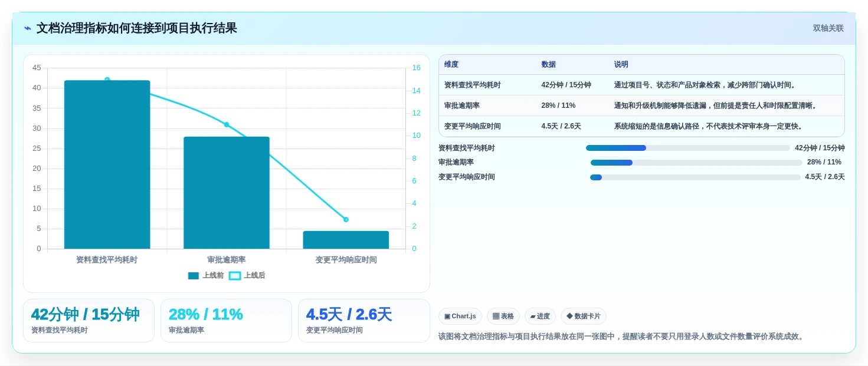This screenshot has height=366, width=868.
Task: Click description starting 系统缩短的是信息确认路径
Action: tap(709, 126)
